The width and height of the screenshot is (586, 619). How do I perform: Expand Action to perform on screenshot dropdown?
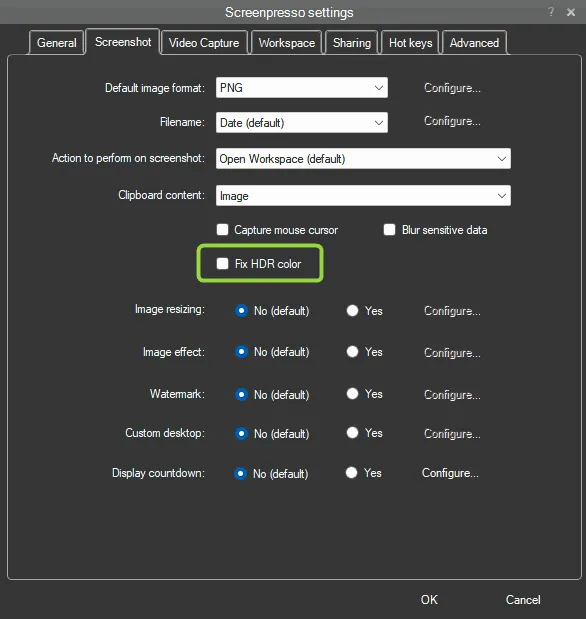[363, 159]
